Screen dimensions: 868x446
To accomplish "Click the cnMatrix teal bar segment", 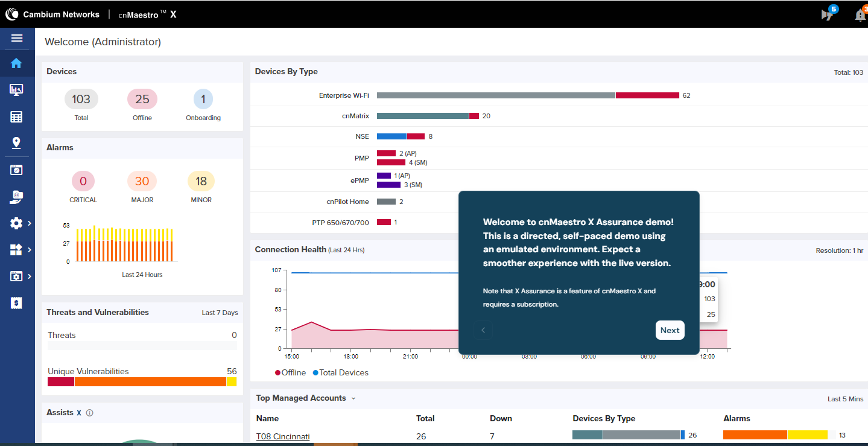I will (x=423, y=116).
